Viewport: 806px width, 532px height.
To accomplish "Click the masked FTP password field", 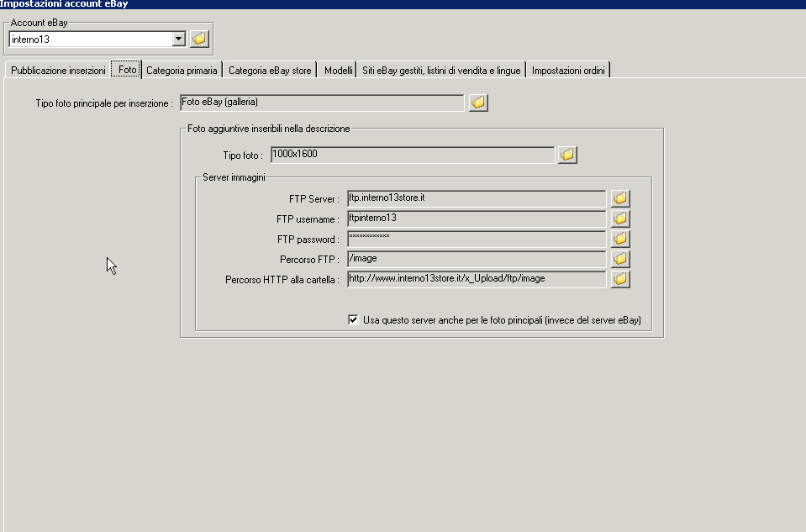I will click(477, 239).
